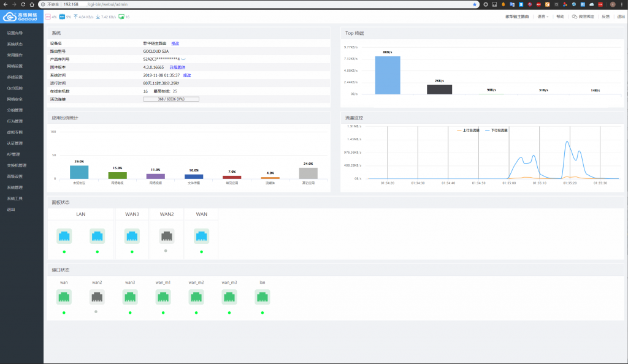Viewport: 628px width, 364px height.
Task: Click the Chrome profile avatar
Action: [613, 4]
